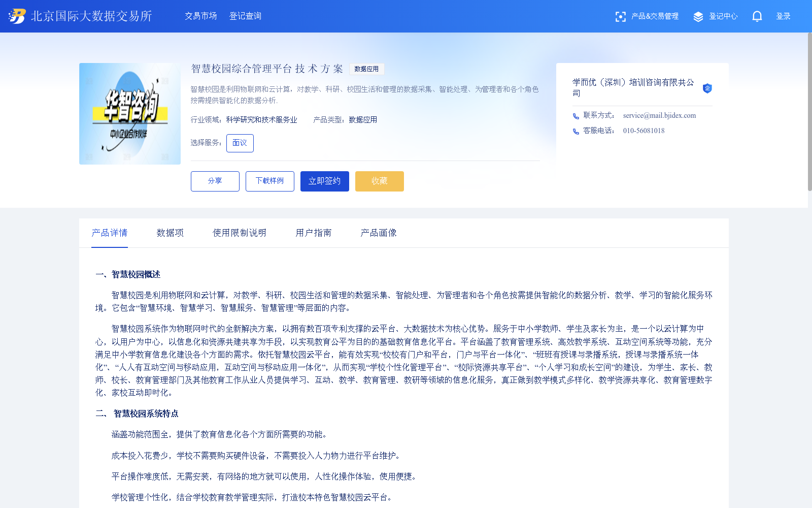The width and height of the screenshot is (812, 508).
Task: Switch to the 产品画像 tab
Action: (379, 233)
